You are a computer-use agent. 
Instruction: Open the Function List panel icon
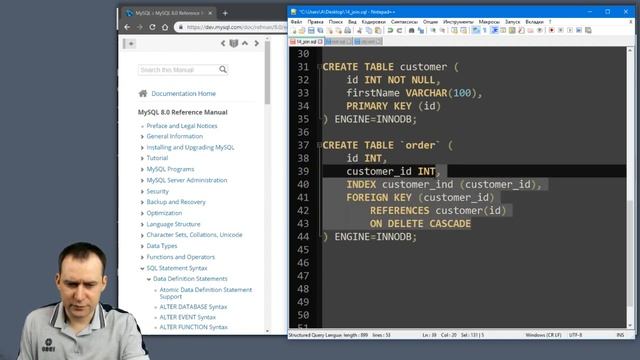pyautogui.click(x=520, y=30)
